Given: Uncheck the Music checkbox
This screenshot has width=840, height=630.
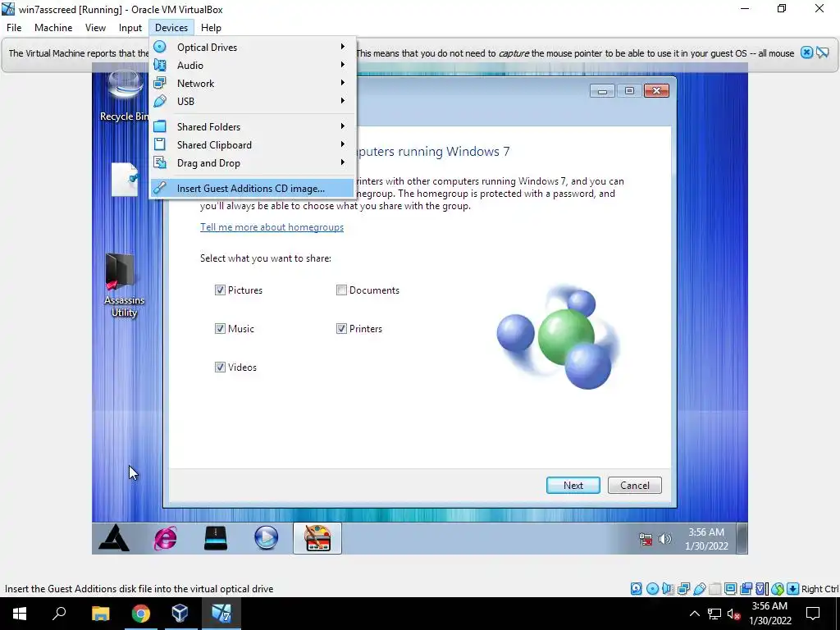Looking at the screenshot, I should [x=220, y=329].
